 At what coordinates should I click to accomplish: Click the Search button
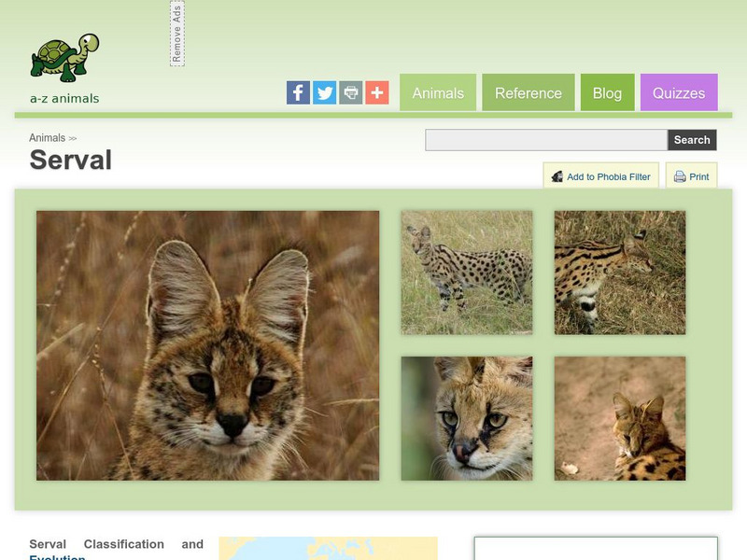pos(693,139)
